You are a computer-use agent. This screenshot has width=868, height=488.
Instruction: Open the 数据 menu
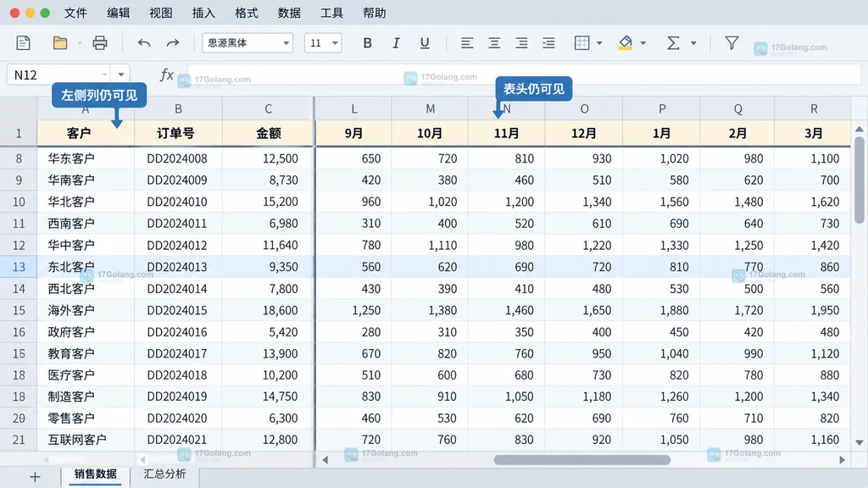[289, 13]
